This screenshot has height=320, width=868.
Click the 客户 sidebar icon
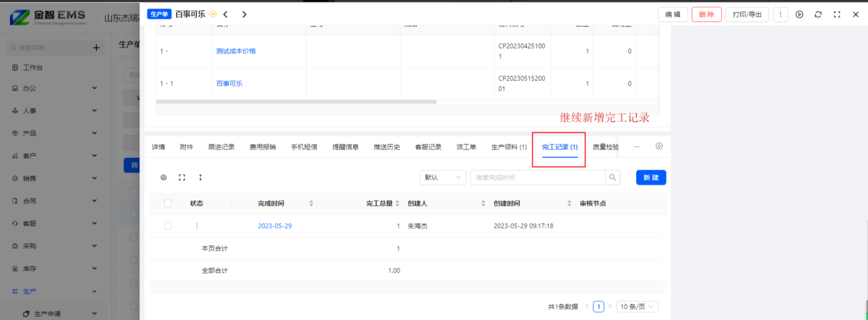(x=15, y=156)
